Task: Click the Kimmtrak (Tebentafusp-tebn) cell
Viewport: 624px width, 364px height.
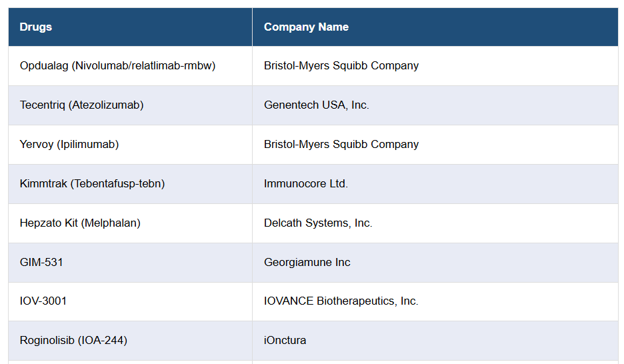Action: point(92,184)
